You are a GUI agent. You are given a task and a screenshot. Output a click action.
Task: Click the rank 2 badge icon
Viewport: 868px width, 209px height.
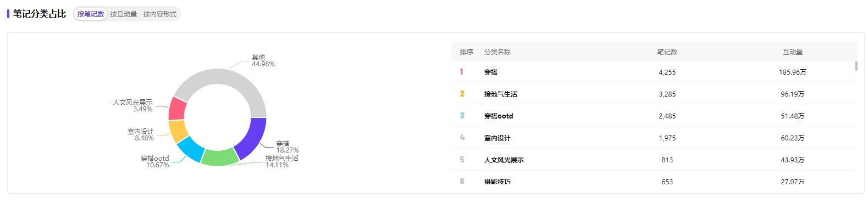point(462,94)
